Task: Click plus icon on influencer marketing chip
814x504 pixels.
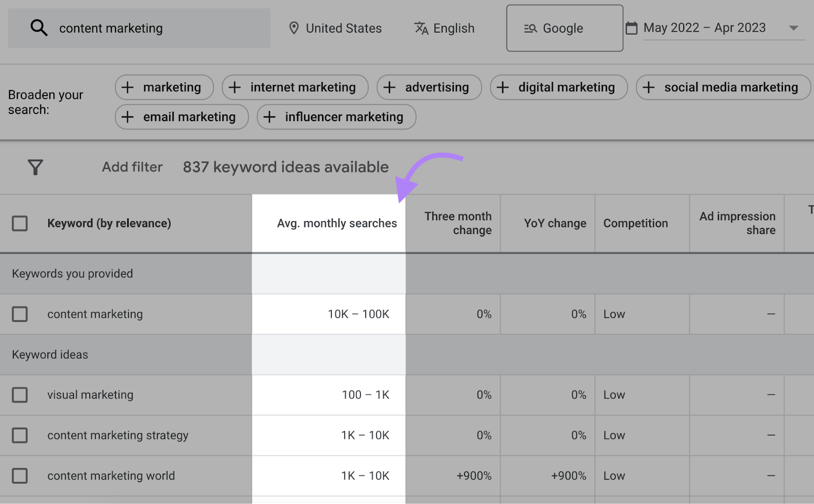Action: 270,117
